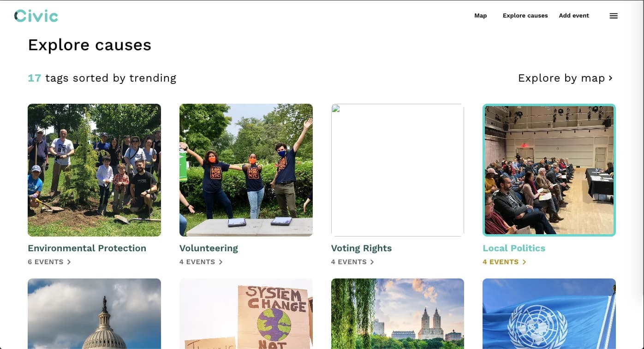Open 4 EVENTS under Local Politics

(x=504, y=262)
